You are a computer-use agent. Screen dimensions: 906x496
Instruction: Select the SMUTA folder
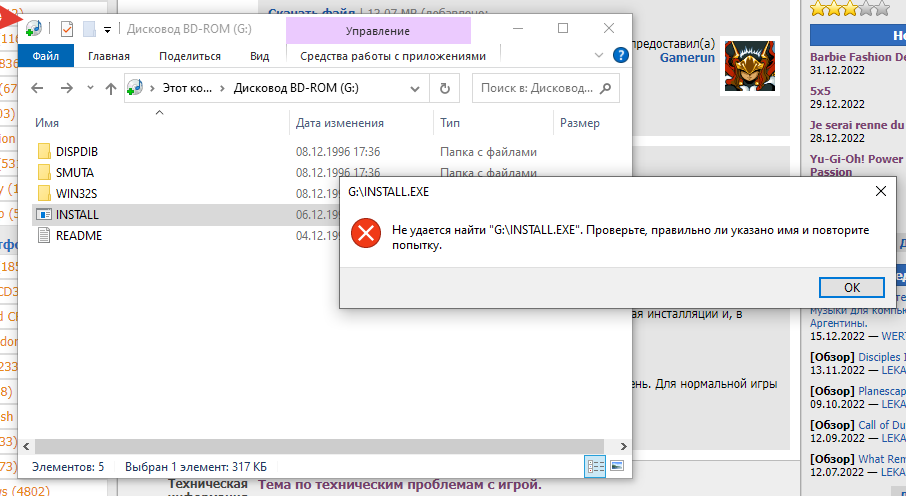(75, 172)
